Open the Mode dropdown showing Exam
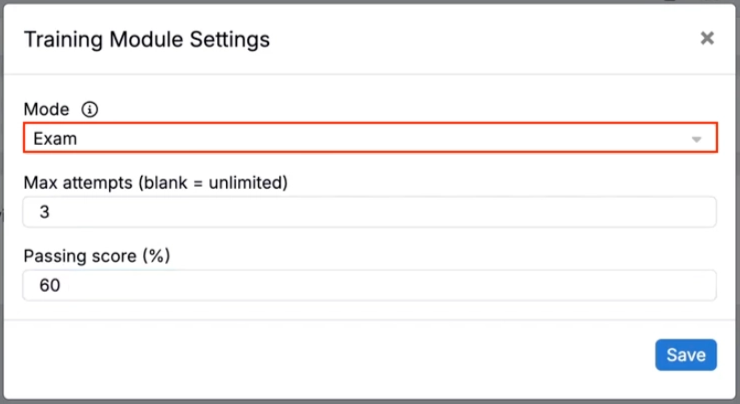The image size is (740, 404). coord(370,138)
